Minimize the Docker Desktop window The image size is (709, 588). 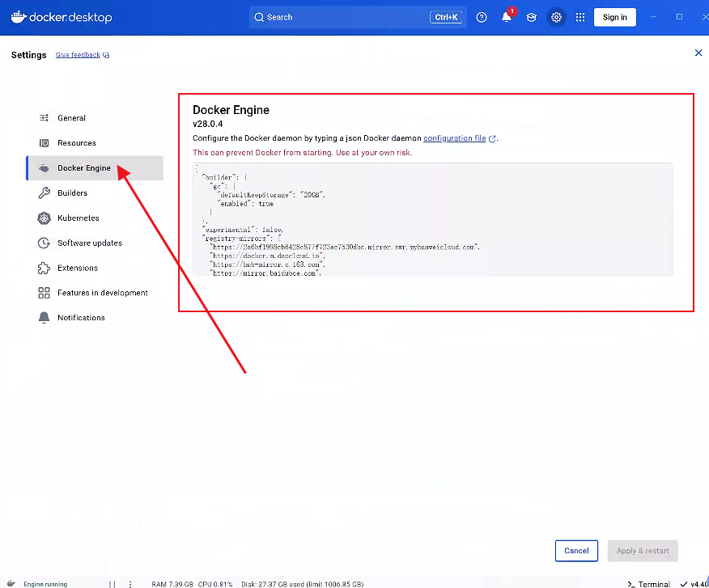click(x=654, y=17)
